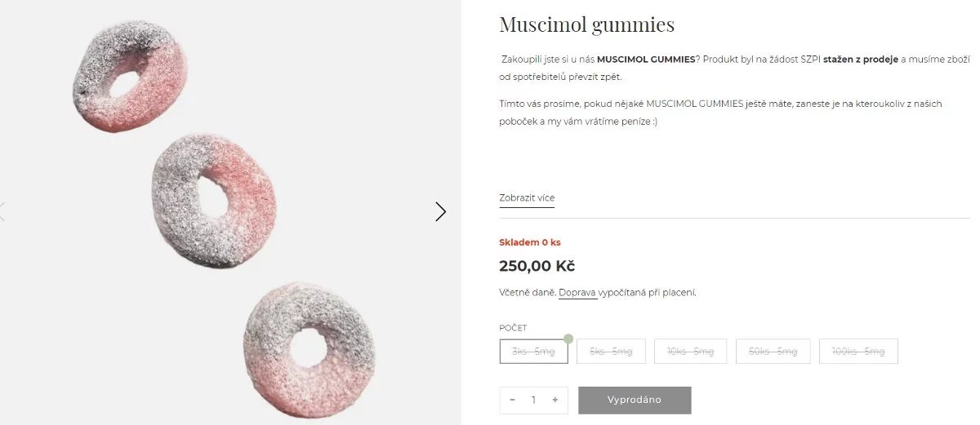Image resolution: width=980 pixels, height=425 pixels.
Task: Click the green dot on selected variant
Action: [568, 339]
